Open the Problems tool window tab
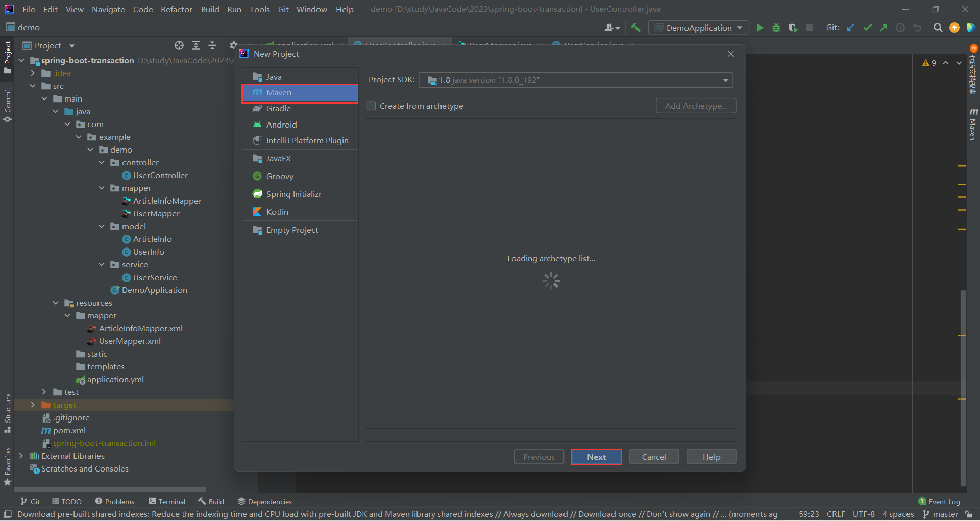Screen dimensions: 980x521 (x=115, y=502)
